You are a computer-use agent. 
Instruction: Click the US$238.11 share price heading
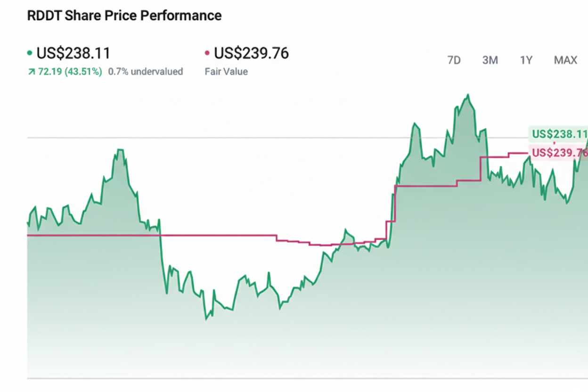point(73,53)
